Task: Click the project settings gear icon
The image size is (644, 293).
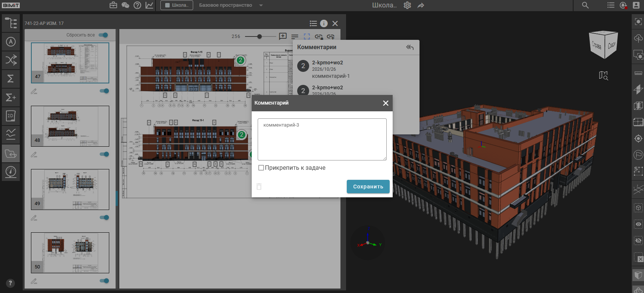Action: (x=407, y=5)
